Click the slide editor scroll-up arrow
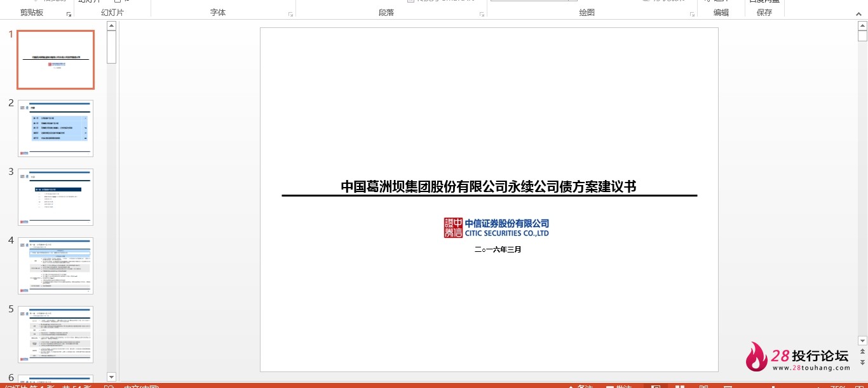 862,25
